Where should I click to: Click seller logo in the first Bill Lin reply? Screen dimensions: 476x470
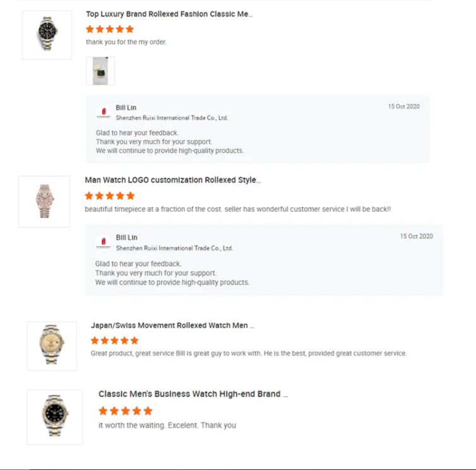104,113
